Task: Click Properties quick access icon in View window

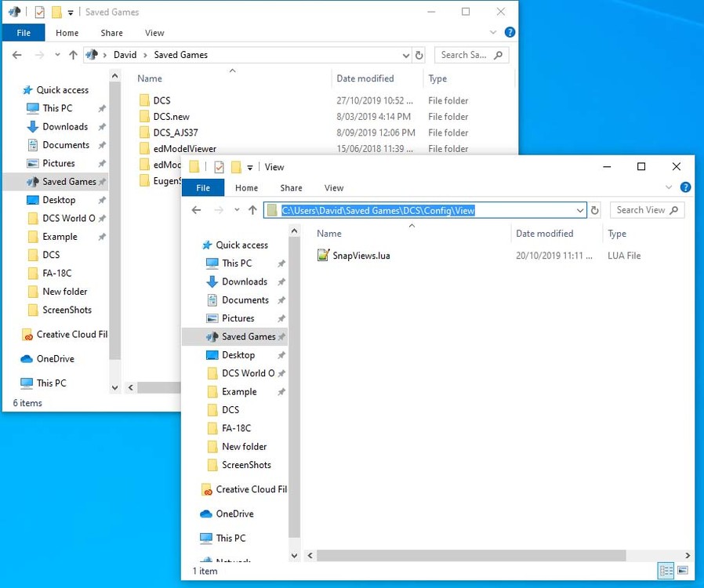Action: (219, 167)
